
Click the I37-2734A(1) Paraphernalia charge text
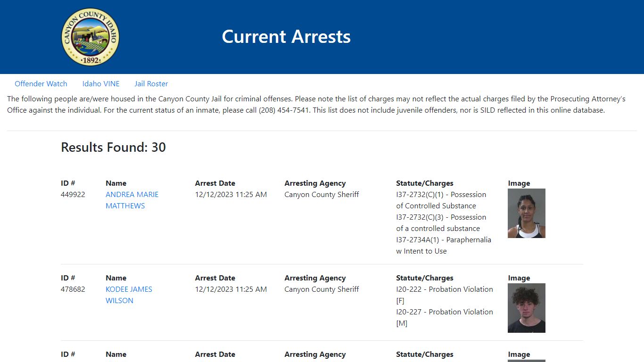(x=444, y=246)
